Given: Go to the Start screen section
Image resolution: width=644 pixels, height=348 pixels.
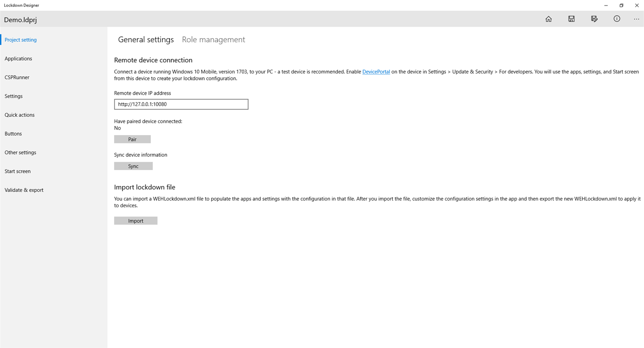Looking at the screenshot, I should click(17, 171).
